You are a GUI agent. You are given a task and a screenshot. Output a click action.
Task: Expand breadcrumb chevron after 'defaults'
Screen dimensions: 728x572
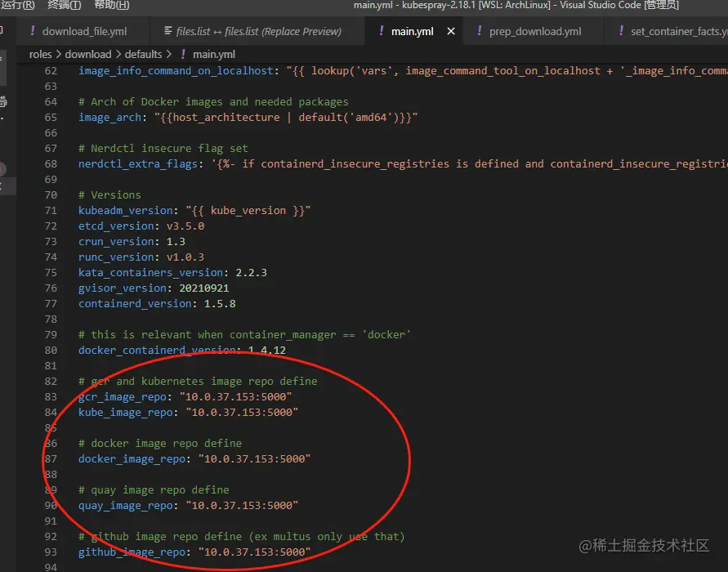(x=168, y=54)
